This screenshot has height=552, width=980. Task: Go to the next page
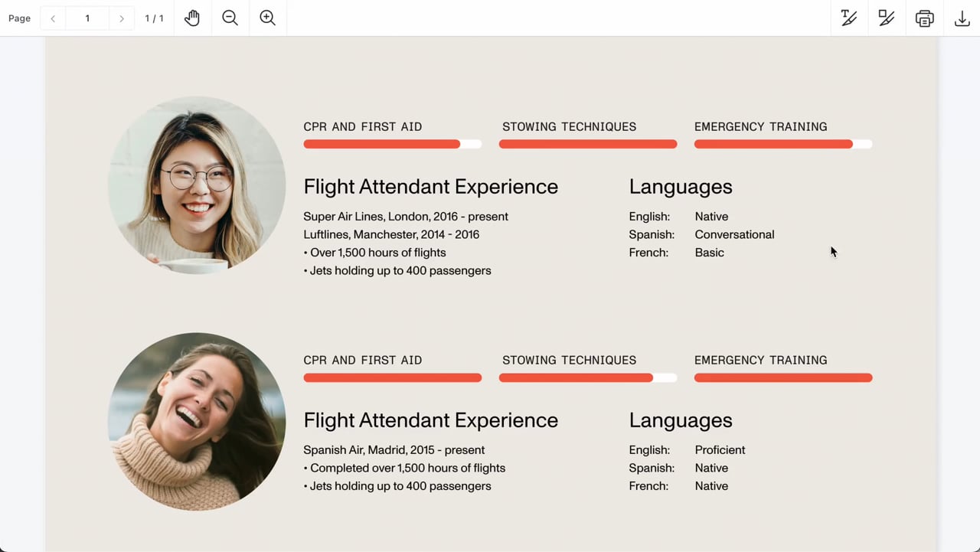pos(121,18)
